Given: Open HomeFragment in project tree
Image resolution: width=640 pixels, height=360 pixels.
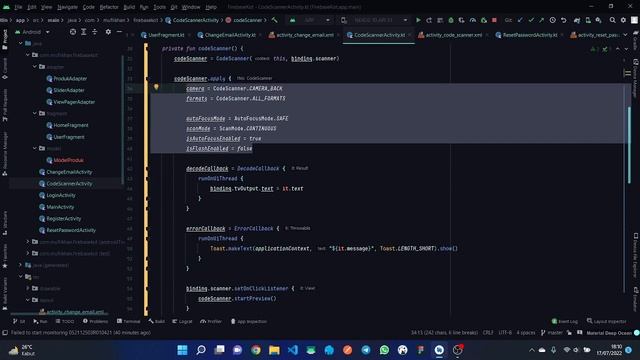Looking at the screenshot, I should (x=71, y=125).
